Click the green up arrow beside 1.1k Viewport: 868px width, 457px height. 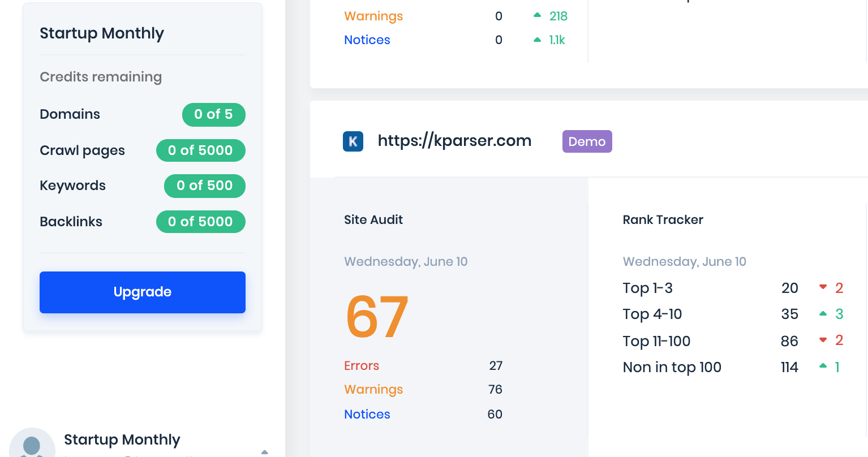coord(538,40)
